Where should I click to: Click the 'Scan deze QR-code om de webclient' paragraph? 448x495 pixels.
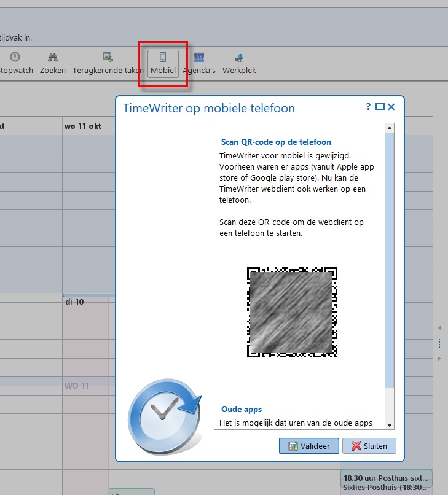(x=291, y=227)
